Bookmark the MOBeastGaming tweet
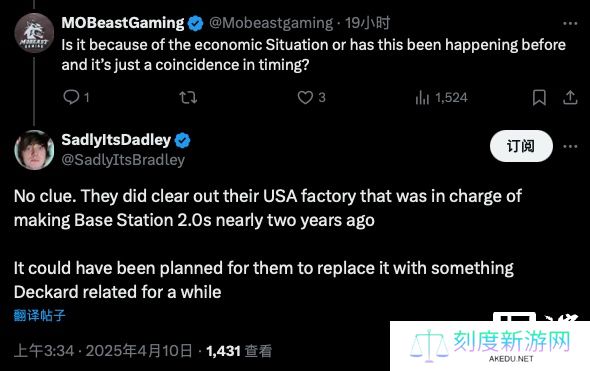Image resolution: width=590 pixels, height=371 pixels. (x=539, y=98)
